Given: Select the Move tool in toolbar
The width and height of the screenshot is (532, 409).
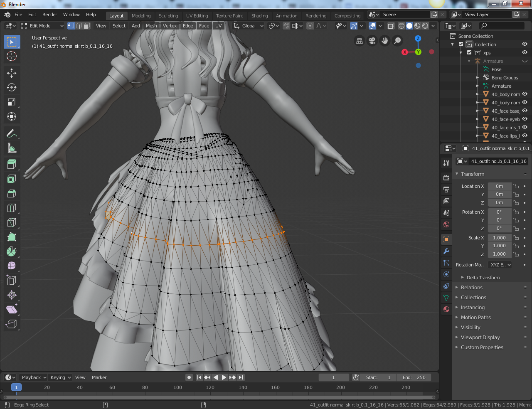Looking at the screenshot, I should 12,73.
